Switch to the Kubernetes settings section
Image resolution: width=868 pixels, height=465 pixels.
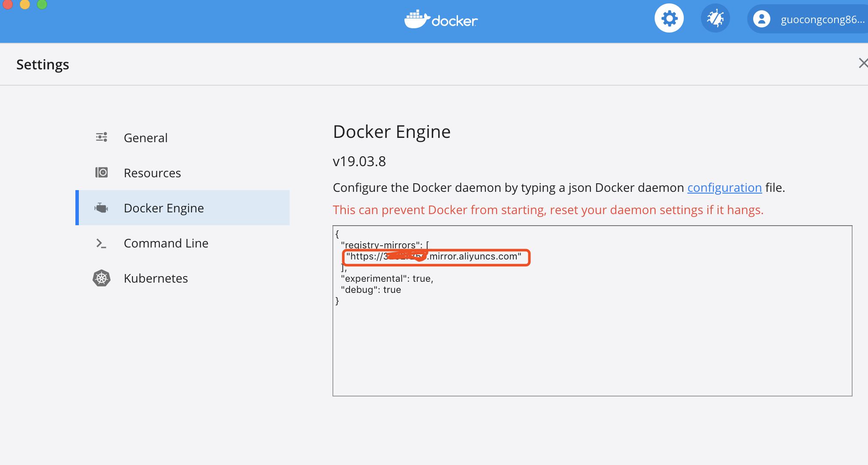156,278
